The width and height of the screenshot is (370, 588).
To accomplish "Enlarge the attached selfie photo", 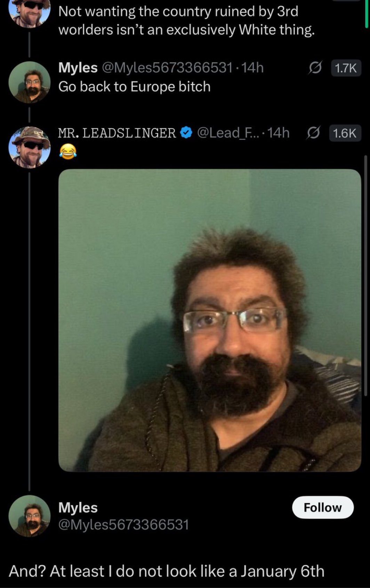I will click(210, 320).
